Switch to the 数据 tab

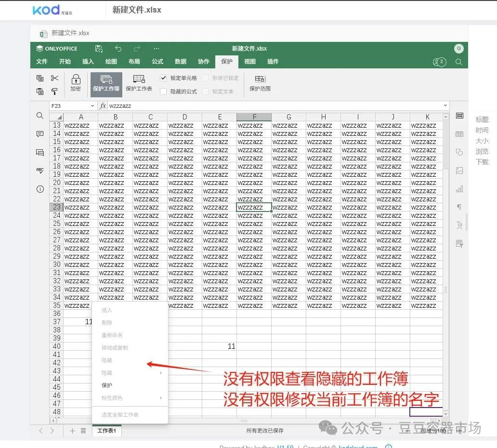point(181,62)
